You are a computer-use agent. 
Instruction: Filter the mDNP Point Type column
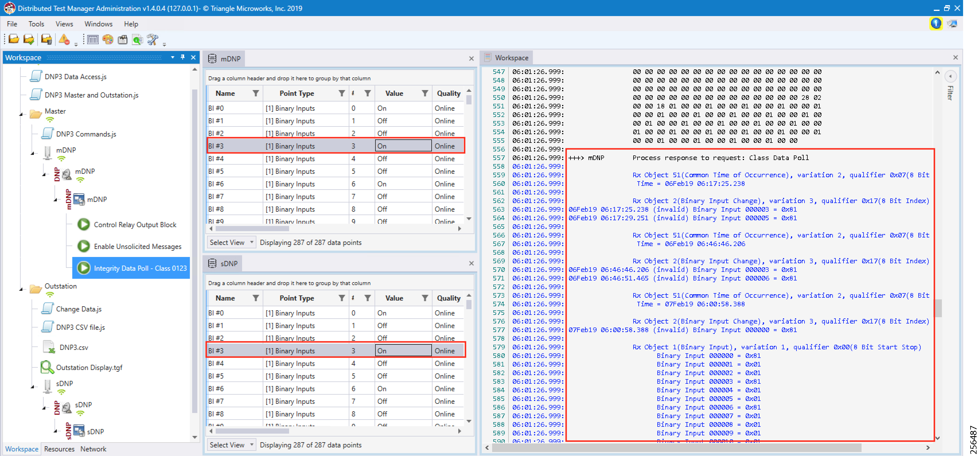pos(342,93)
